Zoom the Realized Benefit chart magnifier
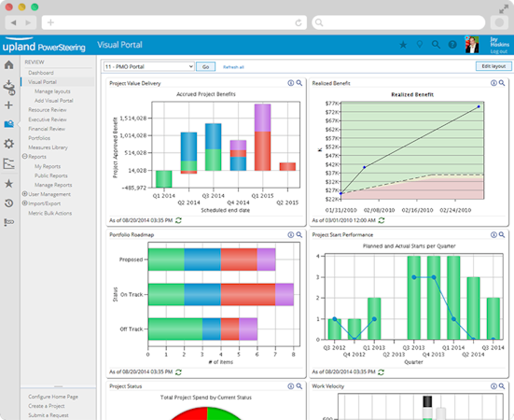The width and height of the screenshot is (514, 420). tap(502, 83)
